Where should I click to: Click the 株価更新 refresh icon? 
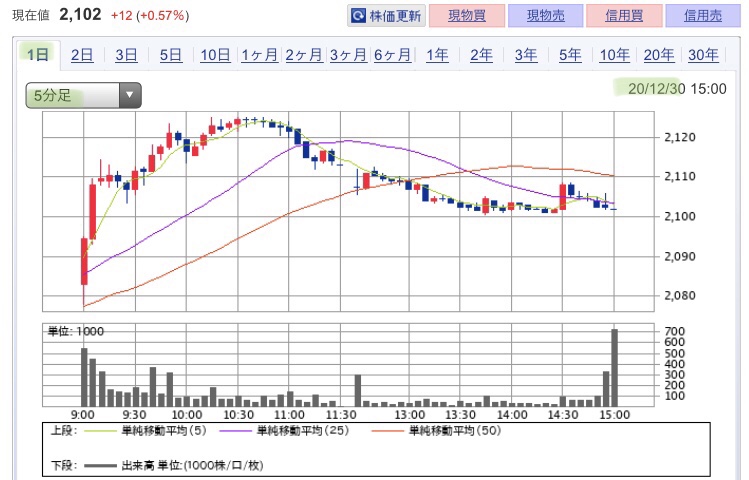(x=358, y=16)
